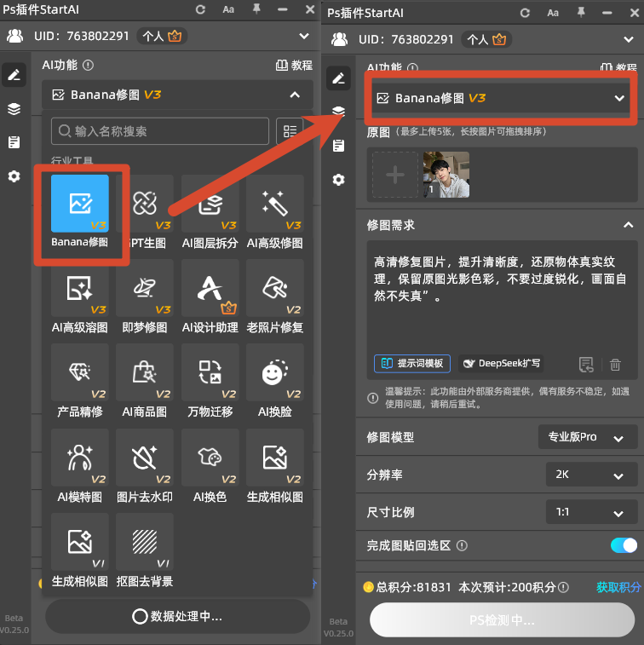Select the Banana修图 V3 tool tile
Image resolution: width=644 pixels, height=645 pixels.
(x=80, y=204)
